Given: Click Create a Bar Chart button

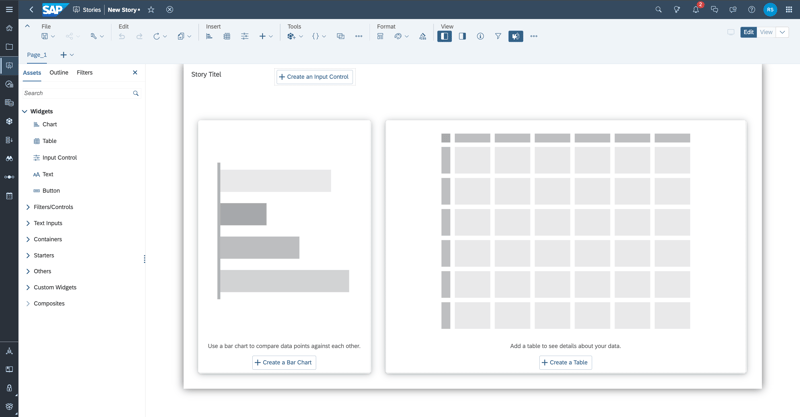Looking at the screenshot, I should pos(284,362).
